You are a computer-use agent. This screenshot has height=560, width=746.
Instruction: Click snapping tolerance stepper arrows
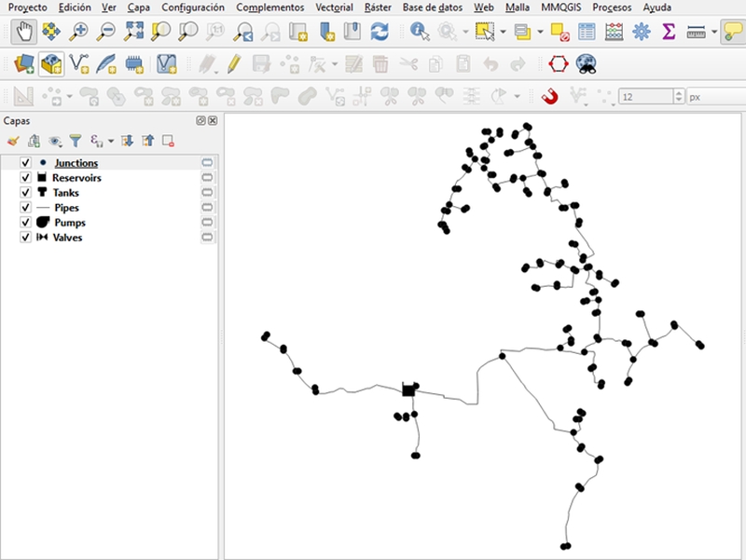pyautogui.click(x=679, y=97)
